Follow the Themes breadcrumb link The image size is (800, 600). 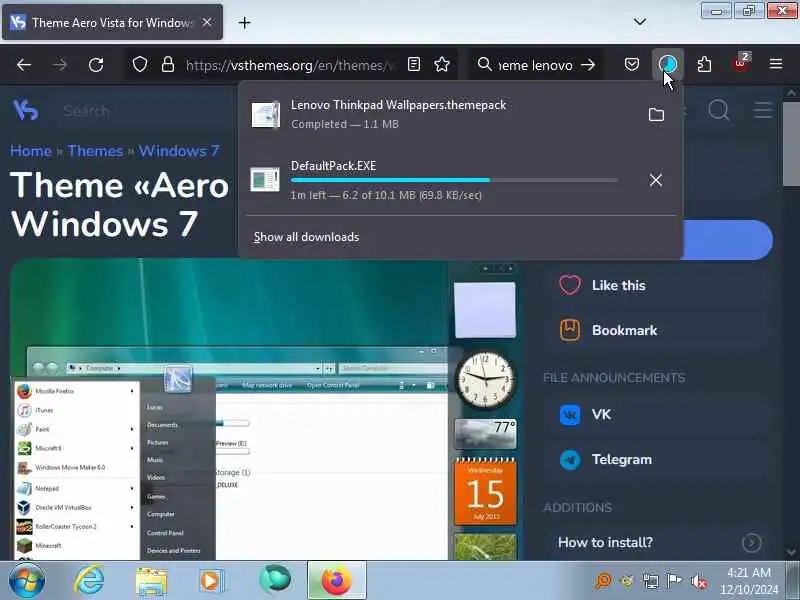(95, 151)
